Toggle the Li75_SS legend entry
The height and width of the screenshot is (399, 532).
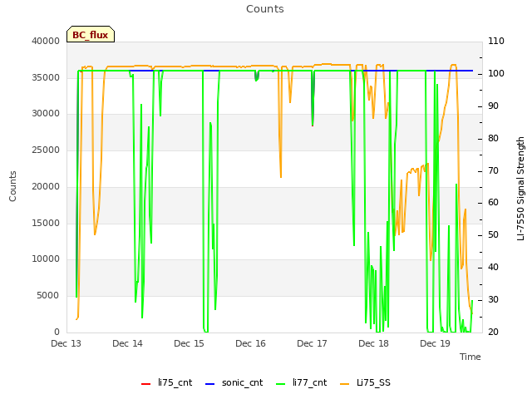[365, 383]
